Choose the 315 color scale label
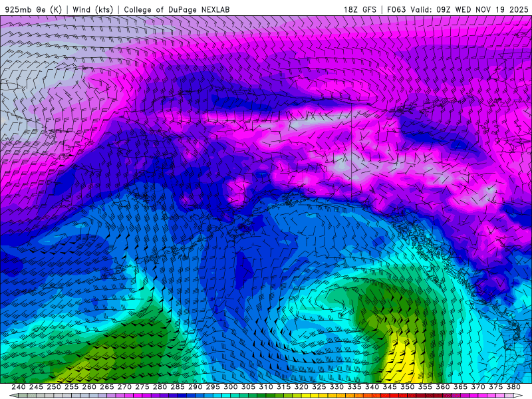Screen dimensions: 532x399 point(284,387)
